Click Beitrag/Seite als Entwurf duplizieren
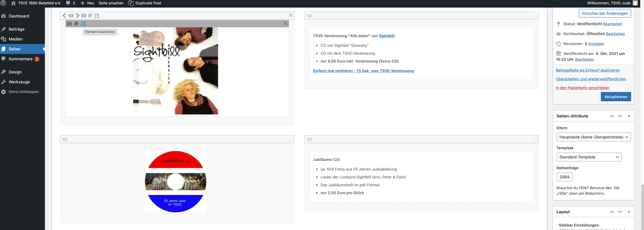This screenshot has height=230, width=644. pyautogui.click(x=588, y=70)
